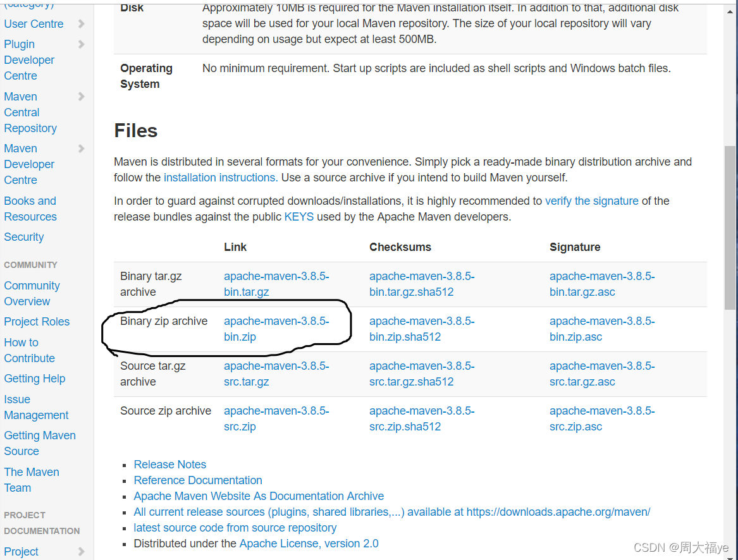Open Maven Developer Centre link
The width and height of the screenshot is (738, 560).
pyautogui.click(x=29, y=164)
